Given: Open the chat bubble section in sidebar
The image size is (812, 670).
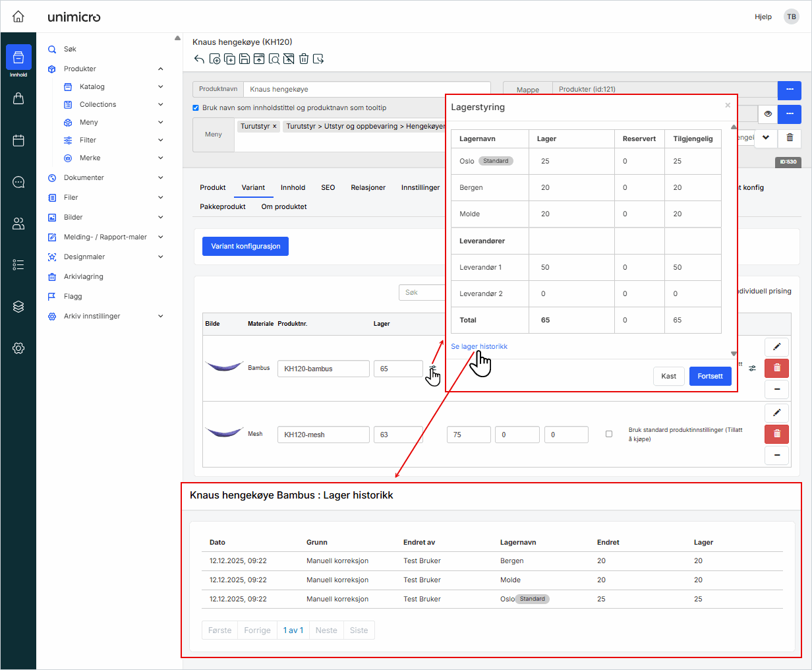Looking at the screenshot, I should click(x=18, y=182).
